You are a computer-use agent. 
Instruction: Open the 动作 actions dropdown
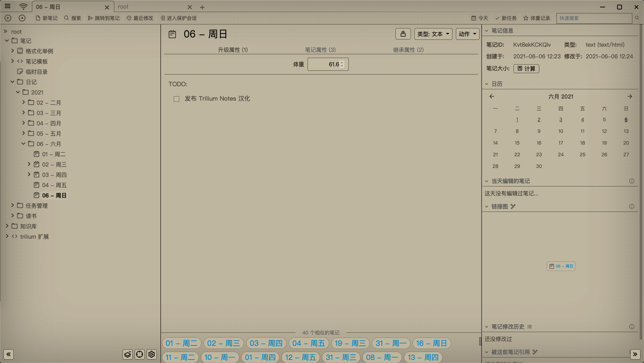point(468,34)
